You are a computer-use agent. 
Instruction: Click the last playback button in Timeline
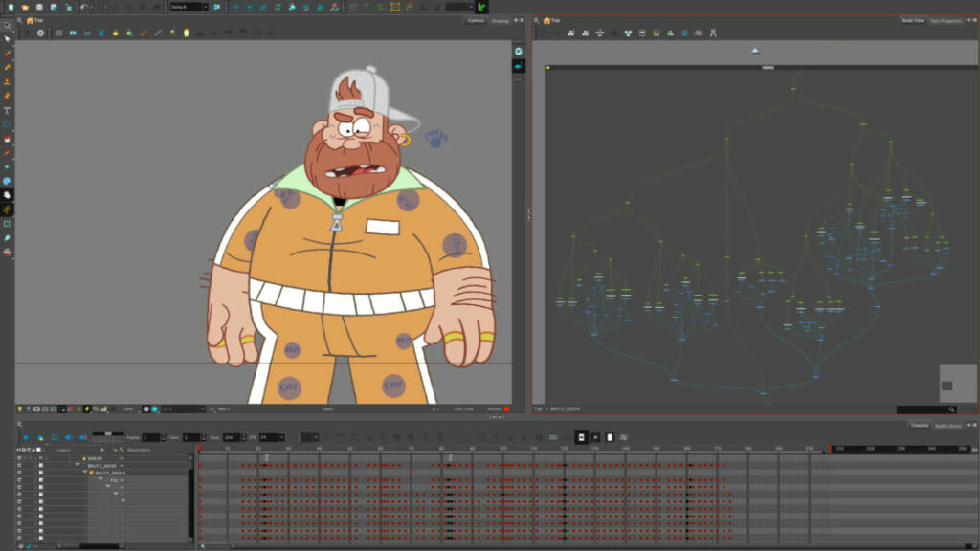click(x=82, y=437)
